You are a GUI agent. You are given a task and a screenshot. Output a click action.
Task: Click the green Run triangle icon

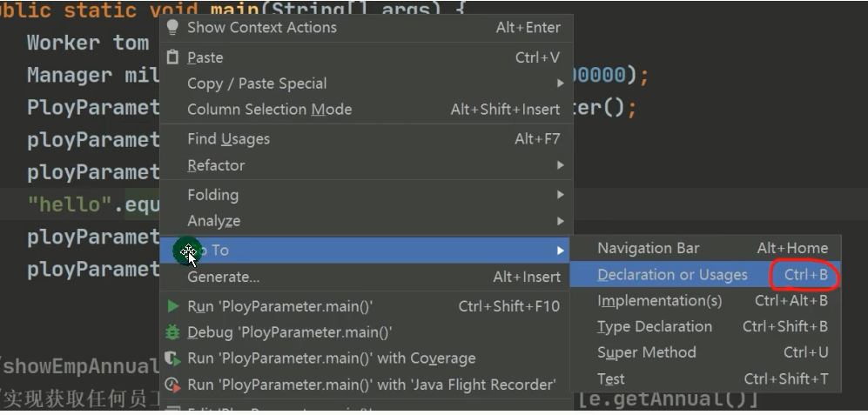tap(172, 306)
